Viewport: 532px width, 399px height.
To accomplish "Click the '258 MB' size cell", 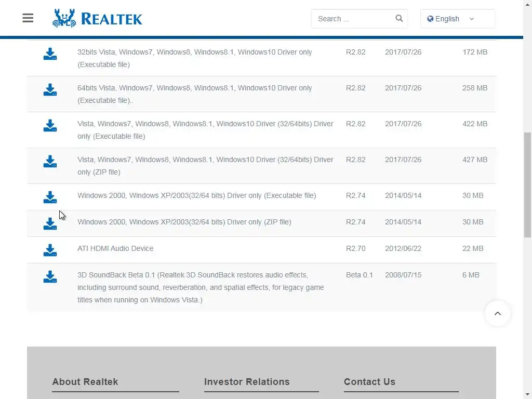I will click(x=475, y=88).
